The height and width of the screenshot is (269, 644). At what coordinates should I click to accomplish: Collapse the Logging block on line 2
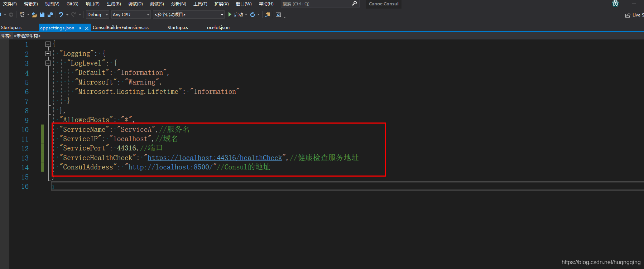pyautogui.click(x=48, y=54)
